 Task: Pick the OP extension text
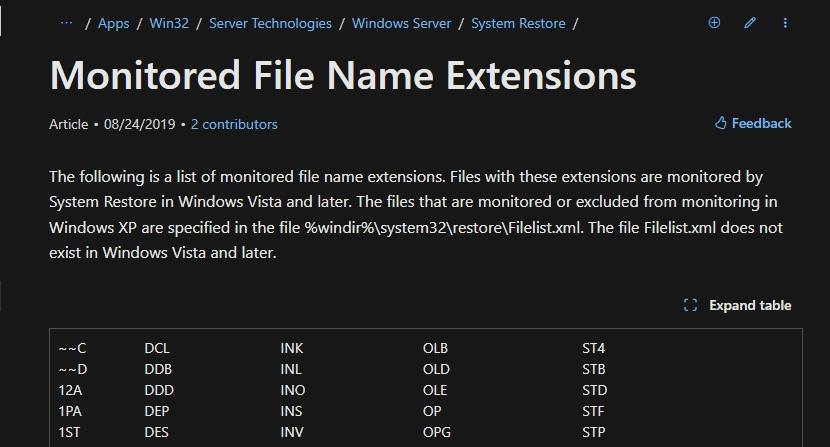point(432,411)
